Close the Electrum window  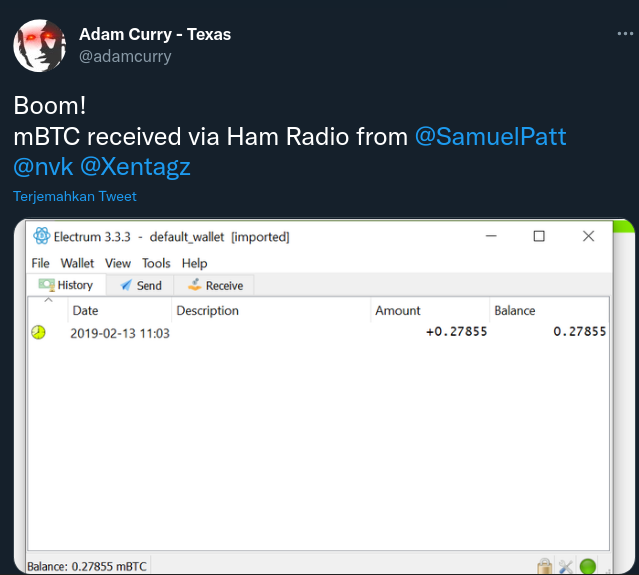588,236
